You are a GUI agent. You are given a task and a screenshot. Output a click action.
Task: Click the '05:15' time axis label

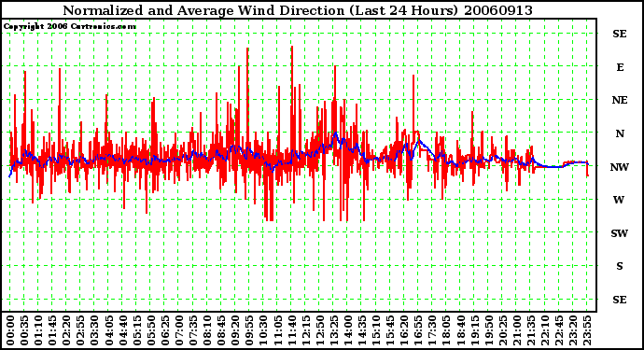tap(137, 330)
